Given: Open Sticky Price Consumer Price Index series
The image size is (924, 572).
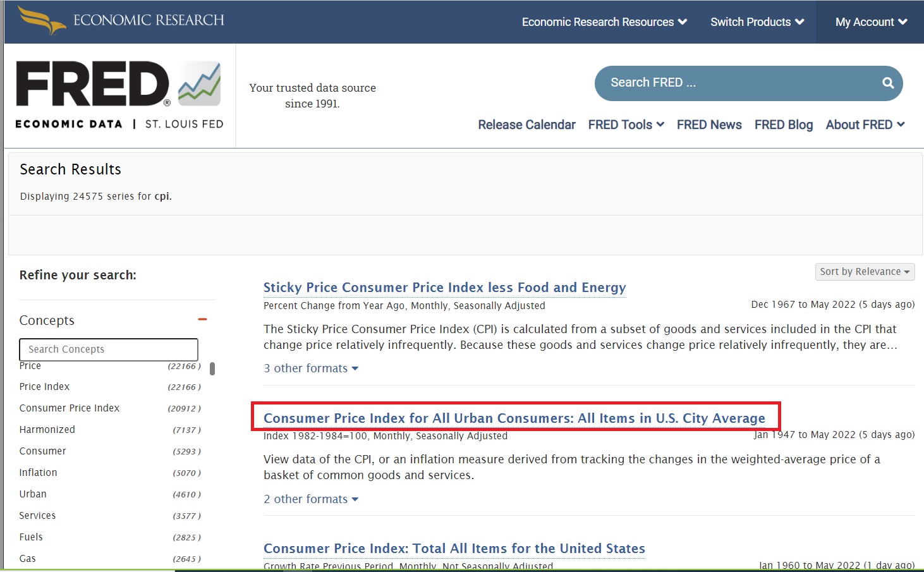Looking at the screenshot, I should coord(444,288).
